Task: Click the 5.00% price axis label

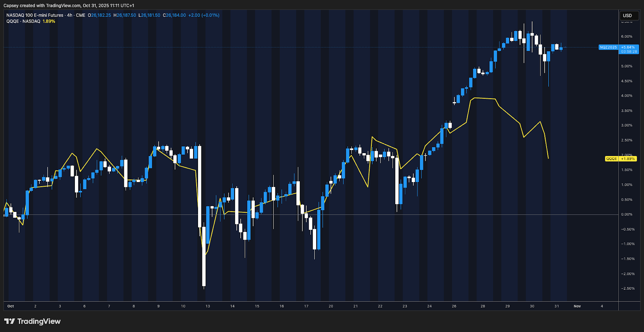Action: (627, 66)
